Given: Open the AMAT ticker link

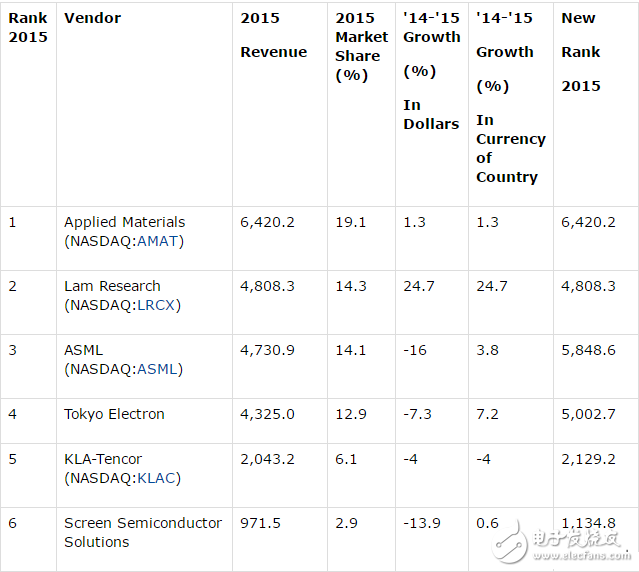Looking at the screenshot, I should (159, 241).
